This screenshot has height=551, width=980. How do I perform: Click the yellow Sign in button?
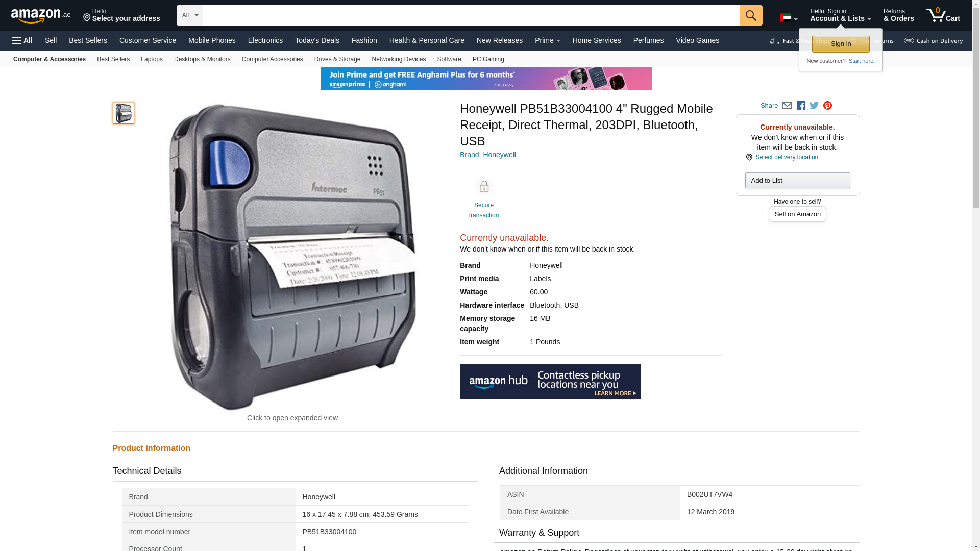tap(841, 44)
